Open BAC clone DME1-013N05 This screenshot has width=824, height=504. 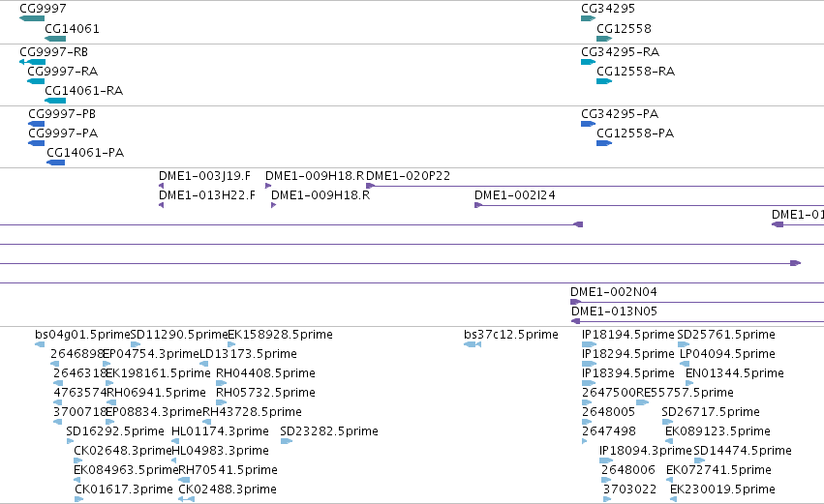tap(614, 311)
